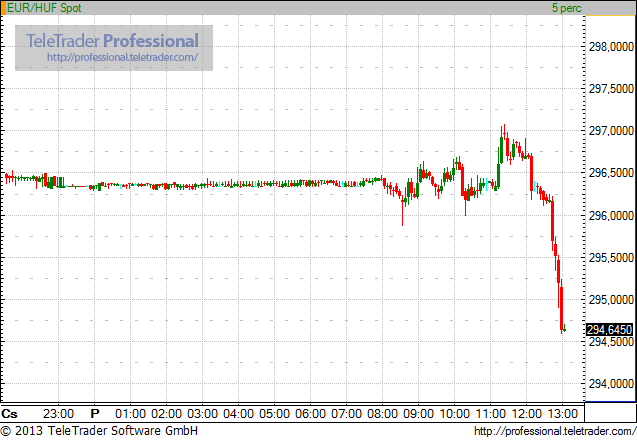Click the 04:00 time axis label
This screenshot has width=637, height=440.
coord(238,414)
